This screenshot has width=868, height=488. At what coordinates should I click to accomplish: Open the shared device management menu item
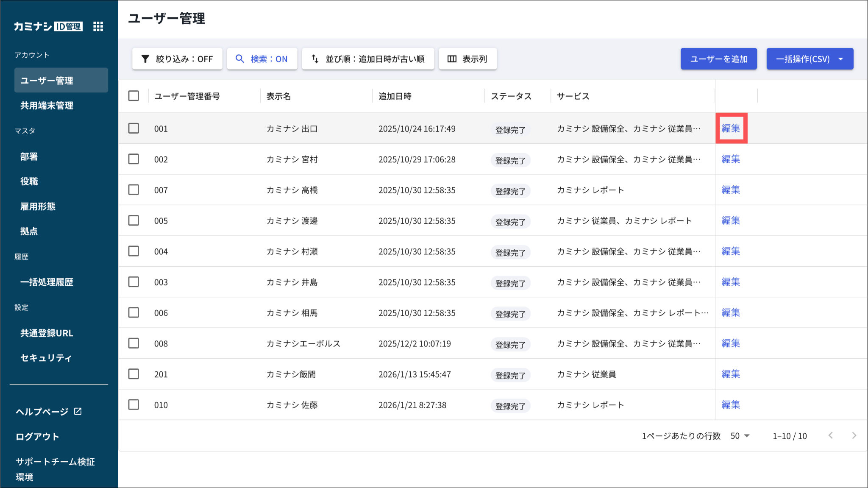pos(47,106)
